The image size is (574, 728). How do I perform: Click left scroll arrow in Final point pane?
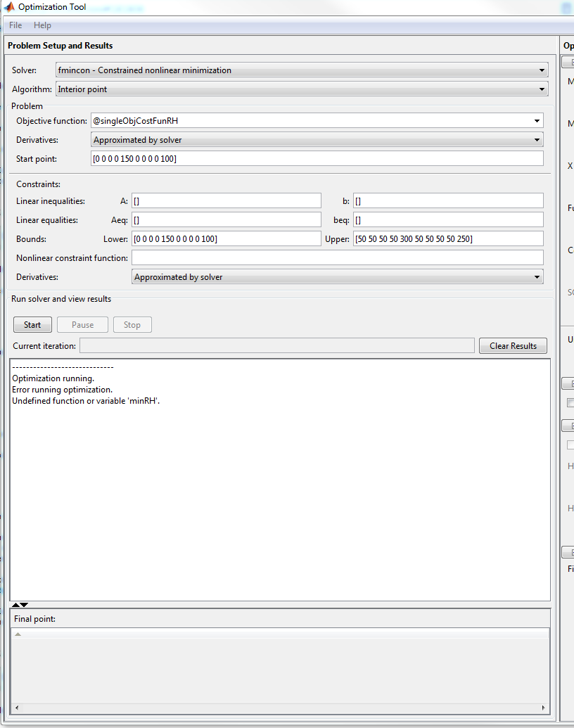(x=16, y=708)
